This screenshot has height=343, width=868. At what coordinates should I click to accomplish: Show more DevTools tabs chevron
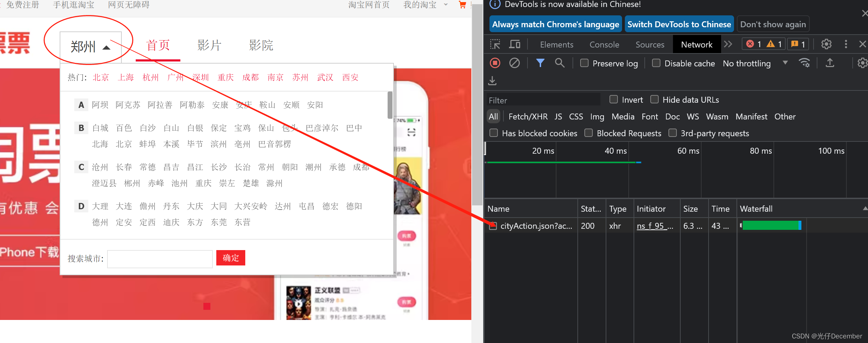coord(728,44)
